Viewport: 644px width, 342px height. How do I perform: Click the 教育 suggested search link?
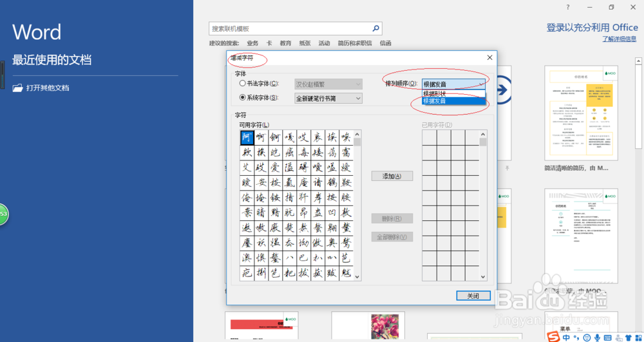[x=285, y=43]
